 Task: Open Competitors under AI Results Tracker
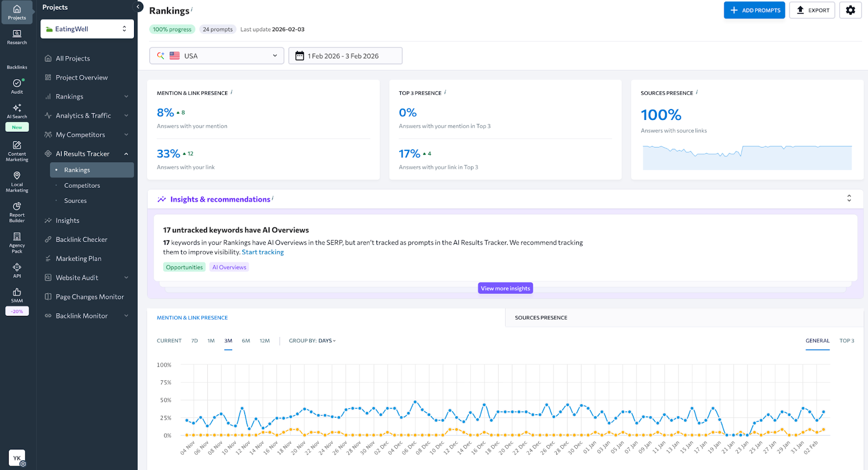(x=82, y=186)
